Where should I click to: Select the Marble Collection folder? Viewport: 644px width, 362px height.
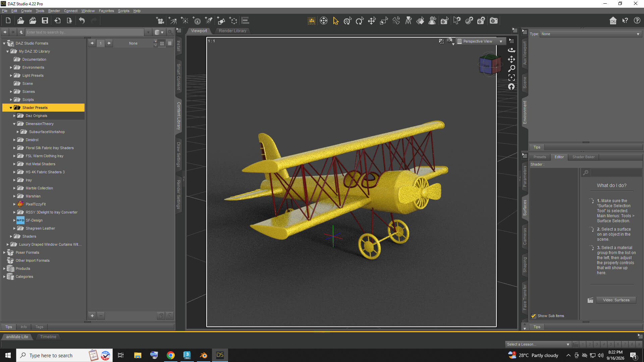point(39,188)
